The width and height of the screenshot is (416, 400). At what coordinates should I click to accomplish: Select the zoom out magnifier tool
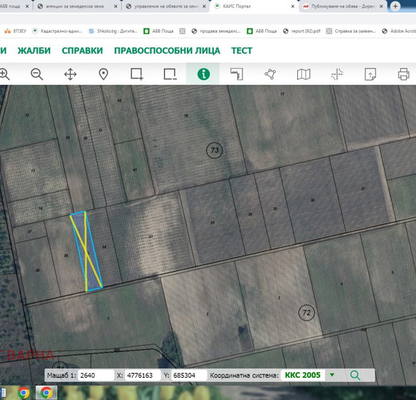pyautogui.click(x=37, y=74)
